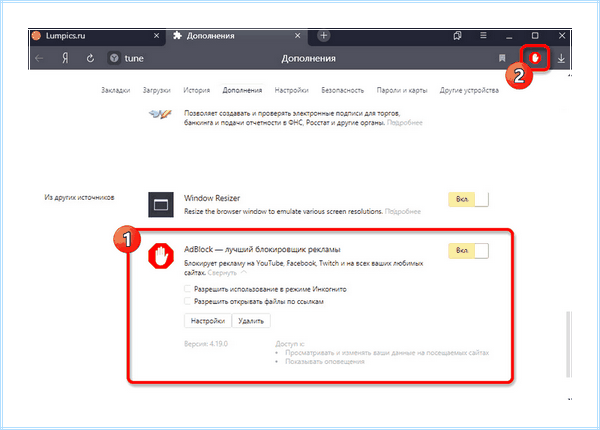
Task: Expand Window Resizer details via Подробнее
Action: [403, 211]
